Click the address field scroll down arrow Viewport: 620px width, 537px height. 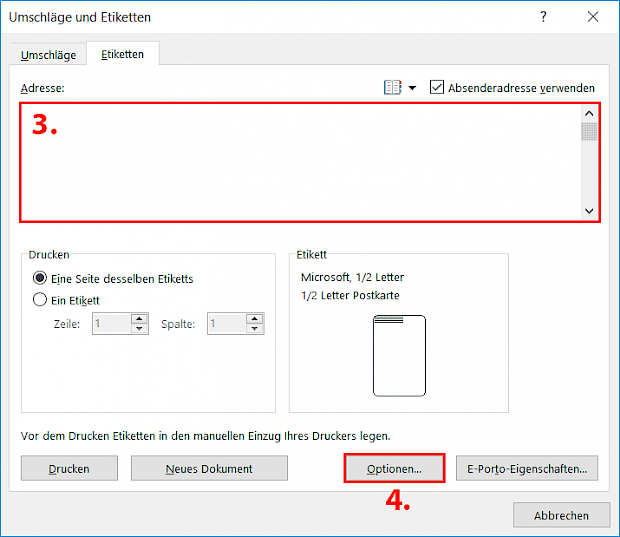click(x=589, y=211)
